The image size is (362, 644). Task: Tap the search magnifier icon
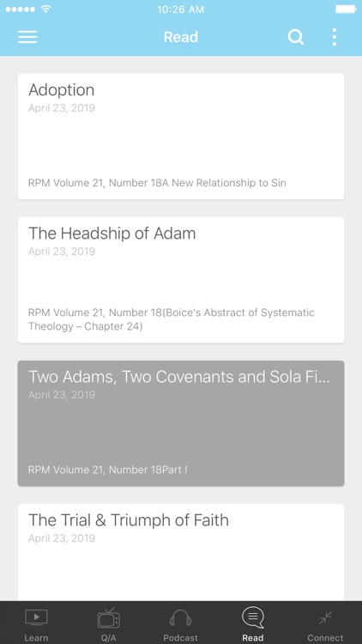(295, 37)
